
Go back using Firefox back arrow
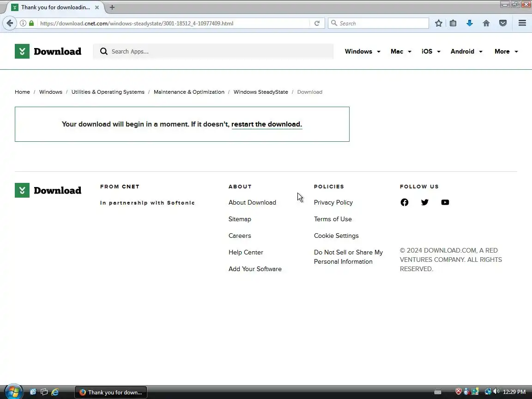[x=10, y=23]
